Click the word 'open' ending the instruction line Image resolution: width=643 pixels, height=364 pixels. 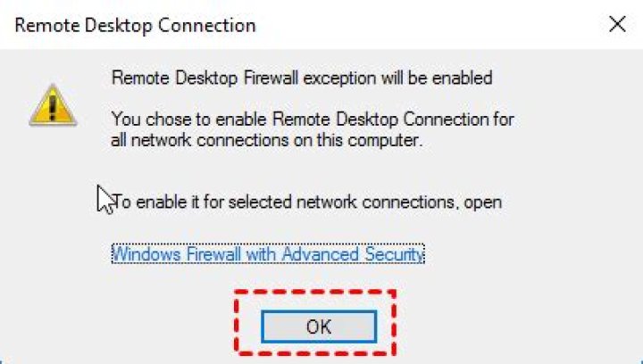pyautogui.click(x=483, y=203)
